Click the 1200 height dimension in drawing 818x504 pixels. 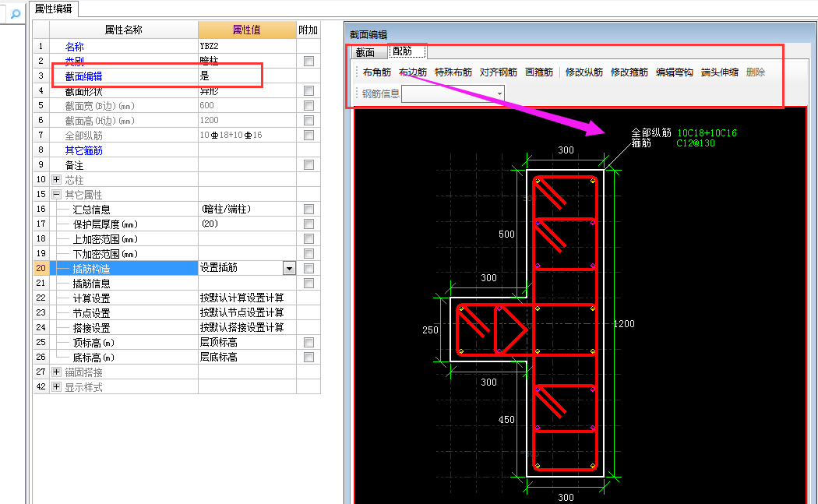coord(624,324)
